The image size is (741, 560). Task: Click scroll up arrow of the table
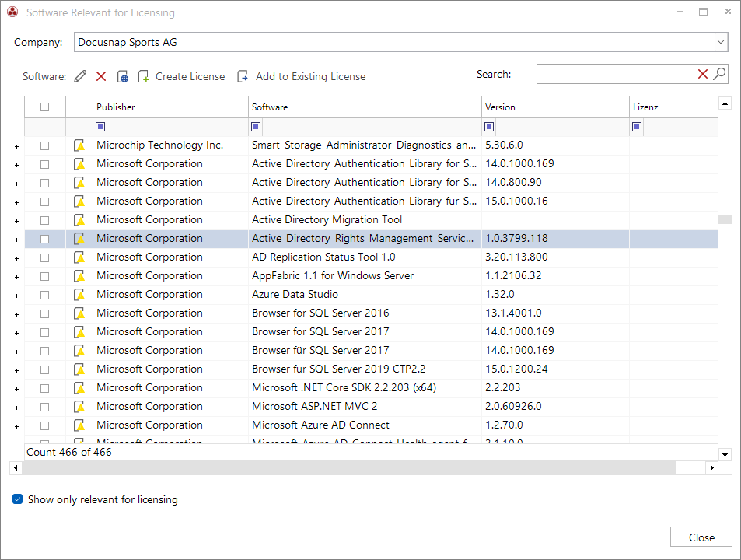tap(725, 103)
